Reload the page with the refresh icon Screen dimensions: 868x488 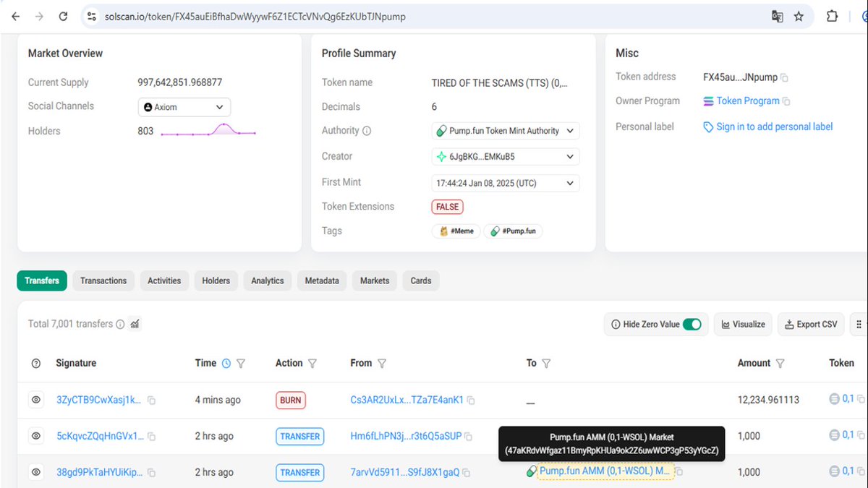63,16
